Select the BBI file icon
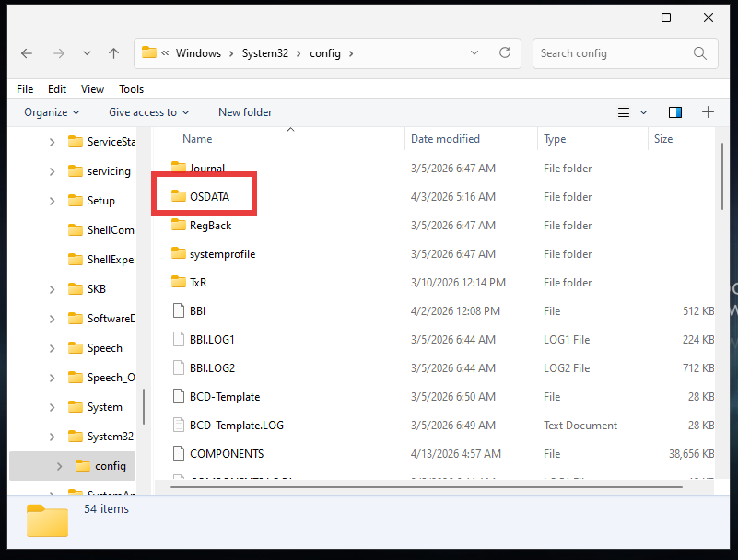The height and width of the screenshot is (560, 738). [179, 310]
